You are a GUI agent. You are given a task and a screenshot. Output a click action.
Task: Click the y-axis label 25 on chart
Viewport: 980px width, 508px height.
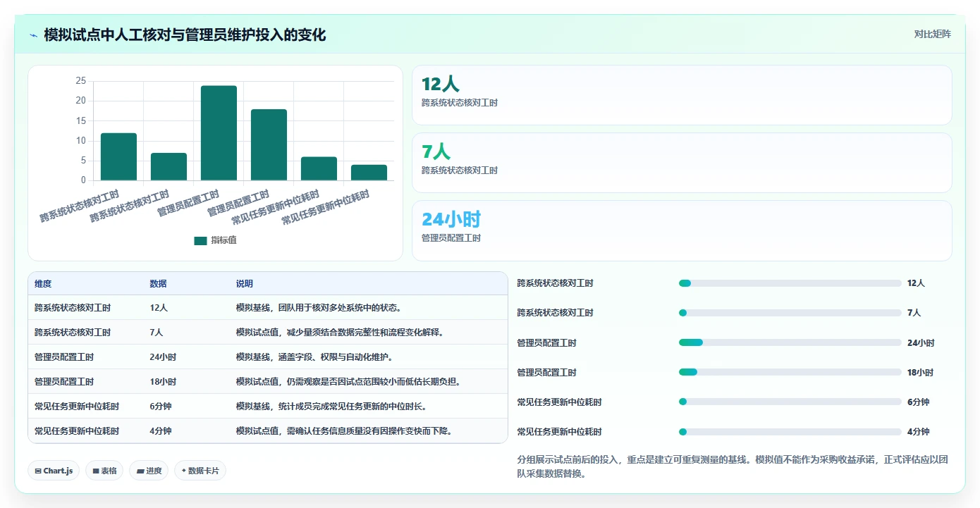tap(80, 81)
